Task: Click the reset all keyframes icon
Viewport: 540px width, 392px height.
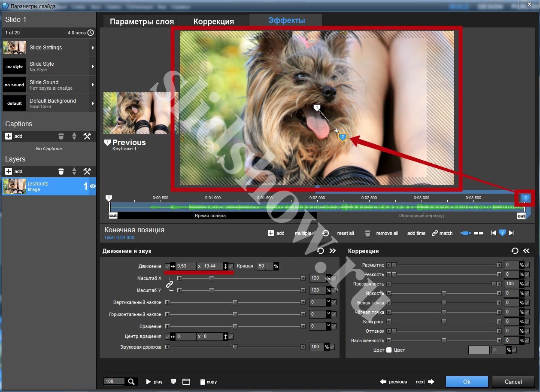Action: 326,233
